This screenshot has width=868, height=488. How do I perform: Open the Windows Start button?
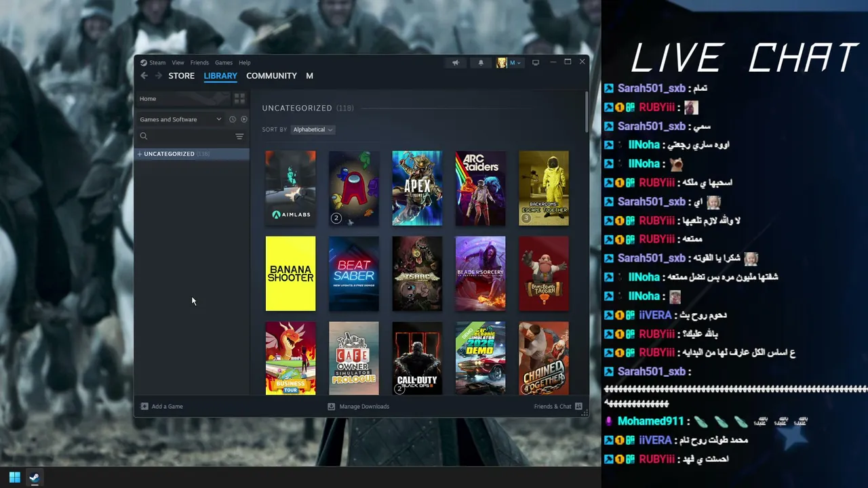pos(14,477)
